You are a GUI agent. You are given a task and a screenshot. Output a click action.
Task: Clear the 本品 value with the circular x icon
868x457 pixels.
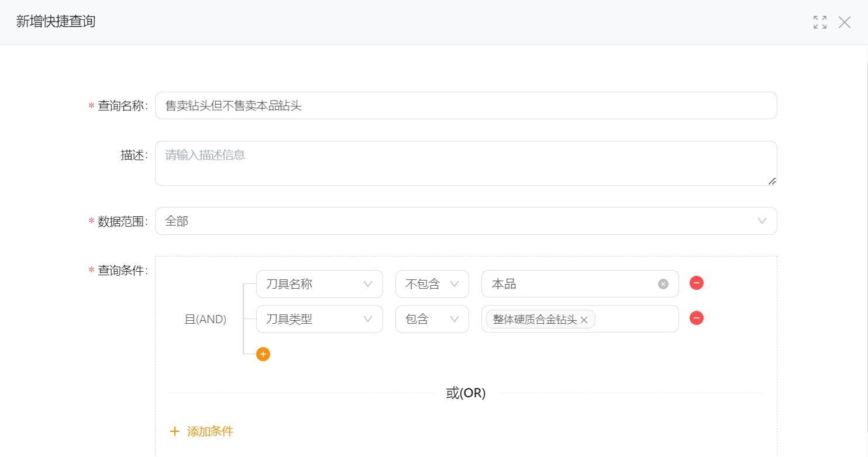tap(663, 283)
